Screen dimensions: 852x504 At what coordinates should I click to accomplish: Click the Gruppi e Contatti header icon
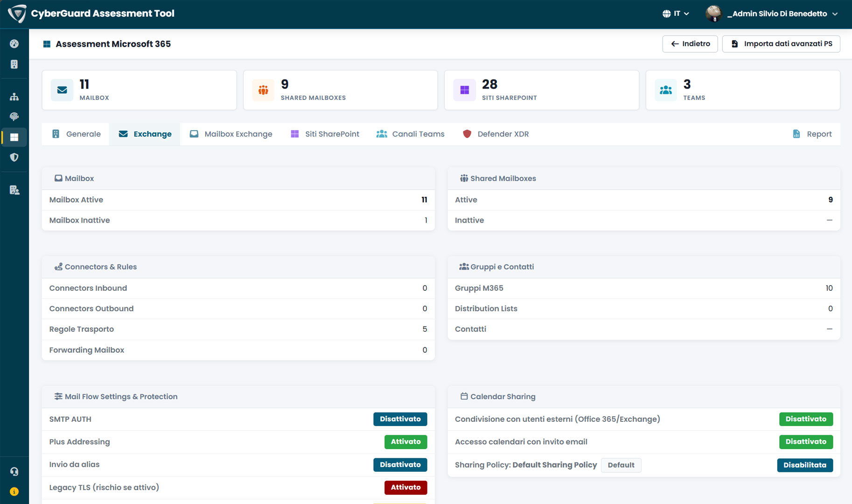pyautogui.click(x=464, y=267)
